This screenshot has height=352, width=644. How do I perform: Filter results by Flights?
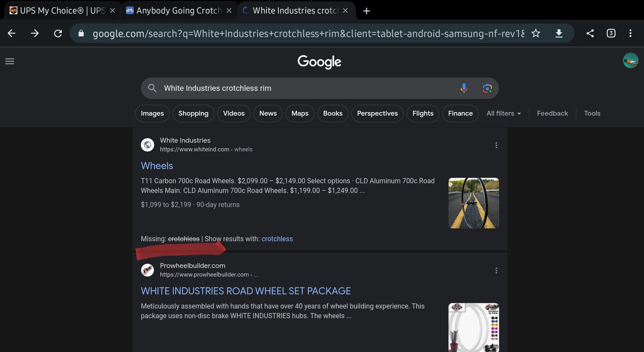pos(423,113)
